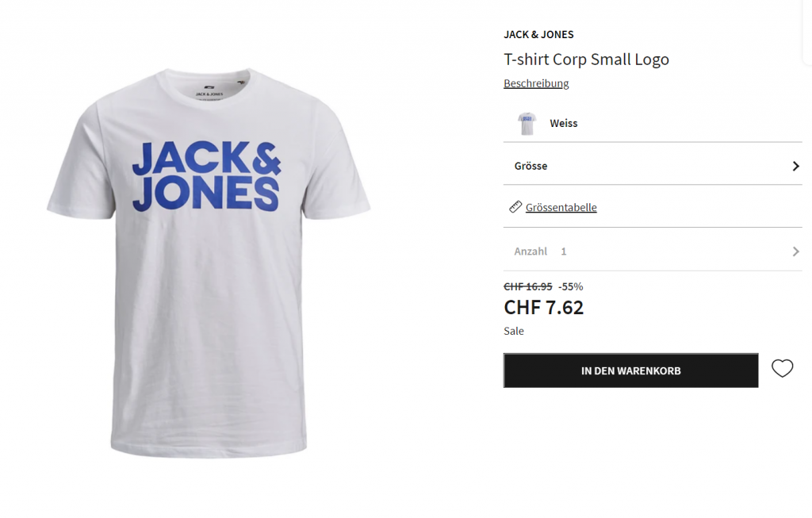
Task: Click the CHF 7.62 sale price
Action: (544, 307)
